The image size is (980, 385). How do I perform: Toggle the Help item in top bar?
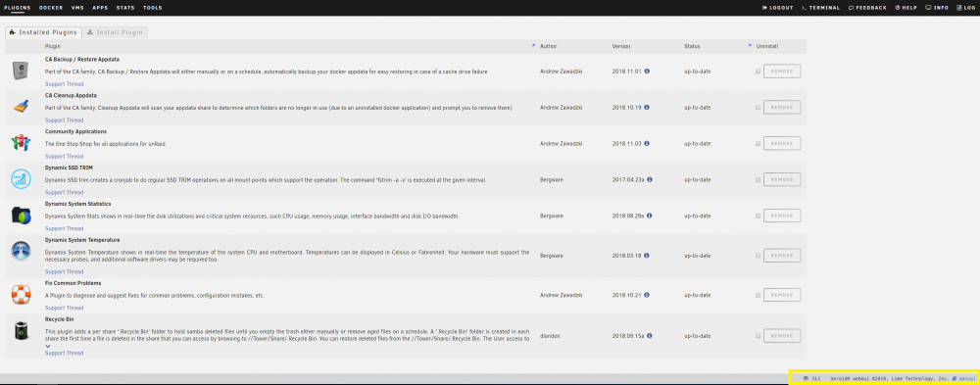click(x=906, y=8)
